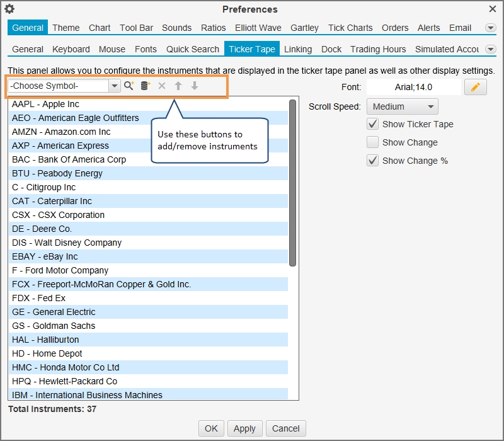
Task: Expand hidden sub-tabs with the second-row arrow
Action: (x=491, y=49)
